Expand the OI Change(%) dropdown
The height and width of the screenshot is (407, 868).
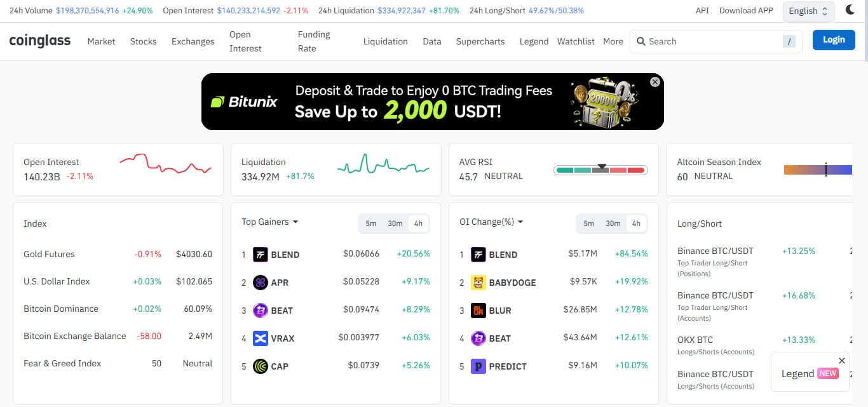491,222
